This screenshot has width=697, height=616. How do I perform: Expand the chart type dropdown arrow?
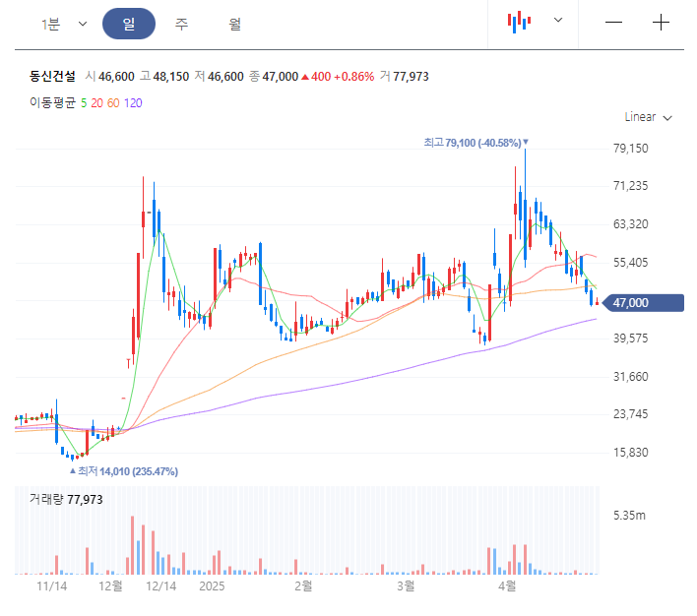tap(558, 20)
